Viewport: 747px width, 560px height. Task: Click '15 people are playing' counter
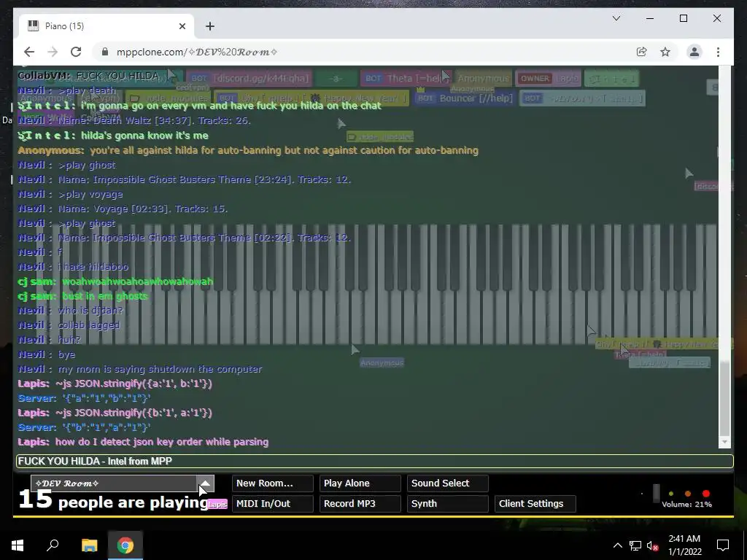[x=113, y=501]
